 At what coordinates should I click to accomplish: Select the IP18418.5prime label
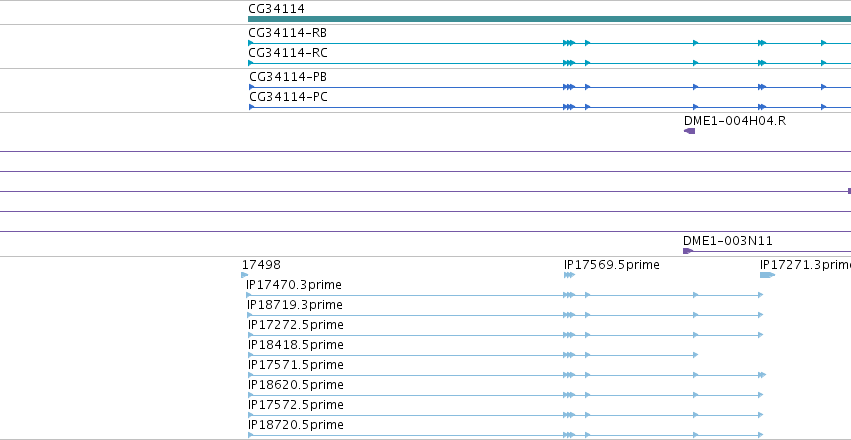click(x=296, y=345)
